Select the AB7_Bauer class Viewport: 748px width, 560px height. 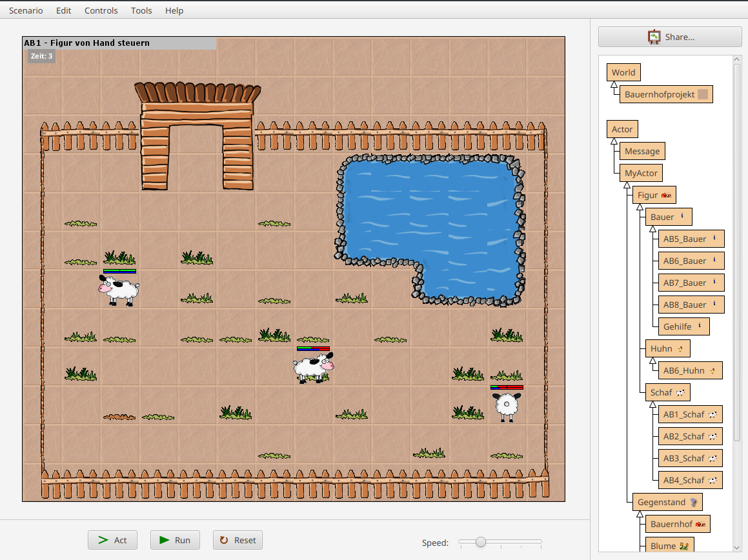pyautogui.click(x=691, y=283)
